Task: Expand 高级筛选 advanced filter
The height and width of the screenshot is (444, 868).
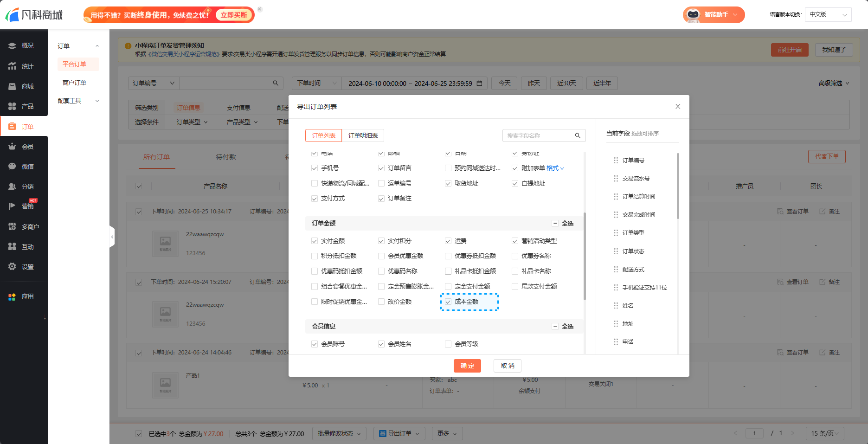Action: click(x=834, y=83)
